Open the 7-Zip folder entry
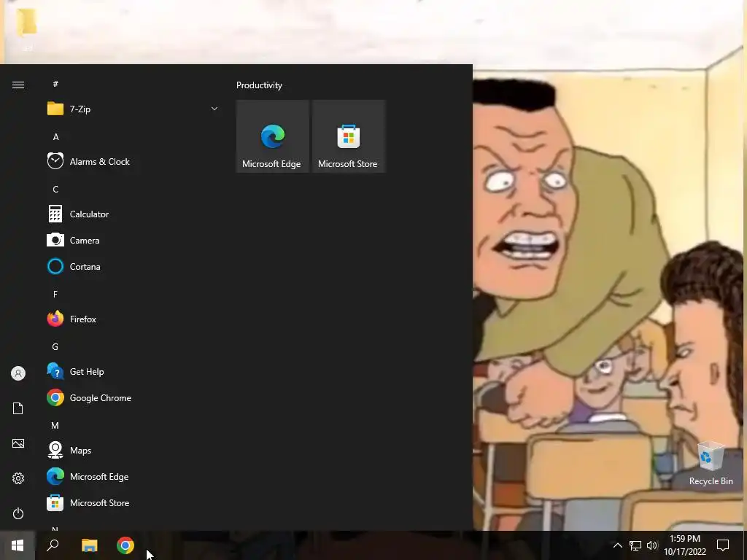747x560 pixels. click(133, 109)
